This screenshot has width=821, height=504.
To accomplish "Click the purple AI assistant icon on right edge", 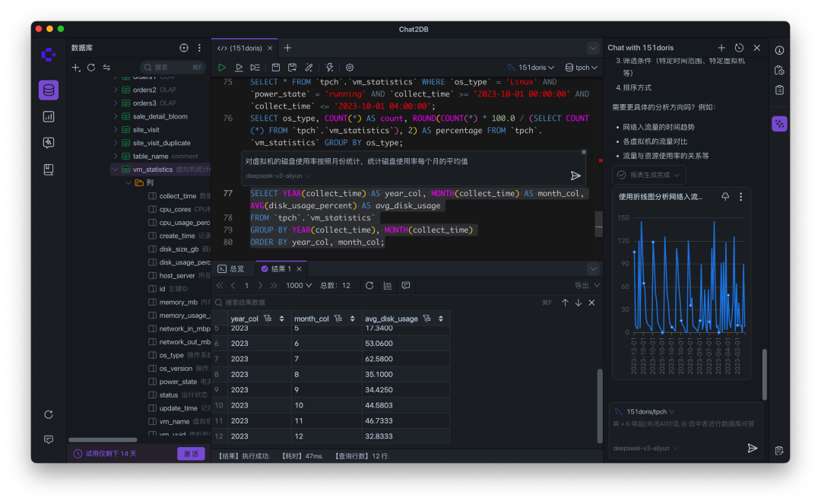I will pyautogui.click(x=779, y=123).
